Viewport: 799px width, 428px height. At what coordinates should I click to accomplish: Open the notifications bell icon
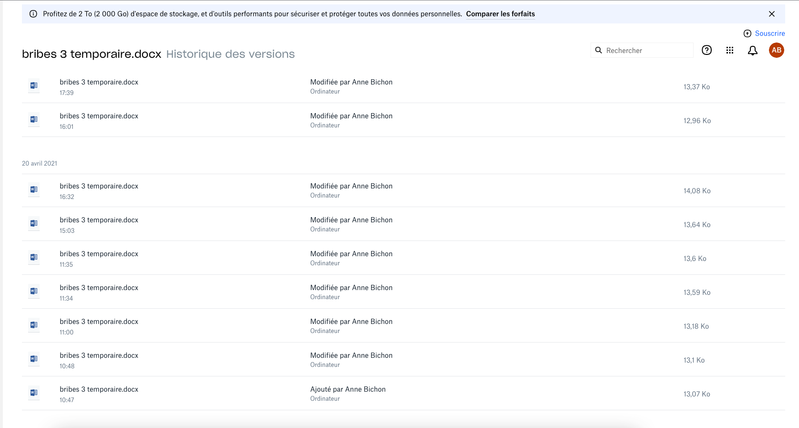tap(753, 50)
